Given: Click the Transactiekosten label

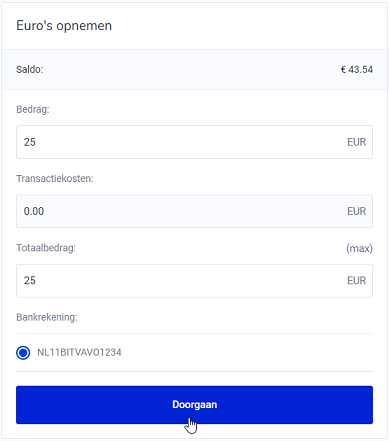Looking at the screenshot, I should coord(55,179).
